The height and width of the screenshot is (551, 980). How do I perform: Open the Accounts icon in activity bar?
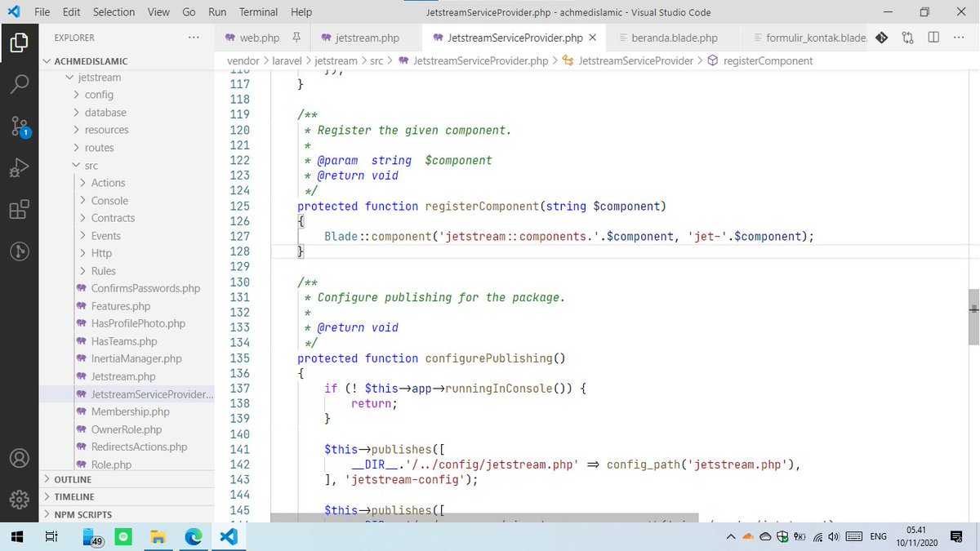tap(19, 458)
